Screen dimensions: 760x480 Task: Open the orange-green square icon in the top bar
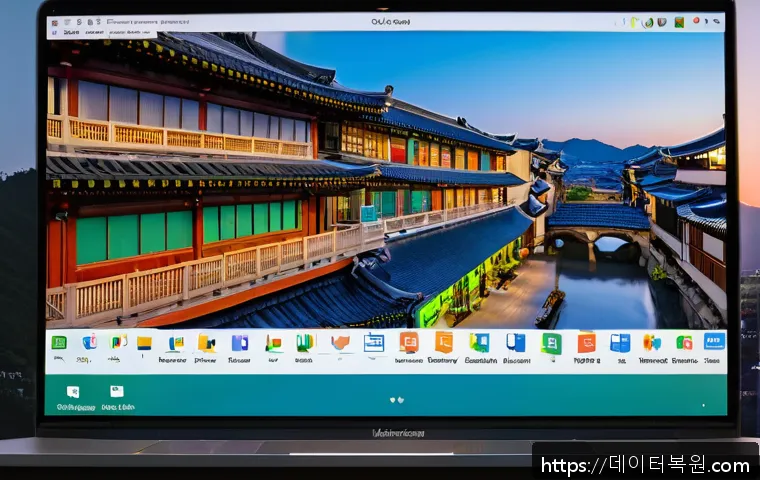tap(679, 22)
